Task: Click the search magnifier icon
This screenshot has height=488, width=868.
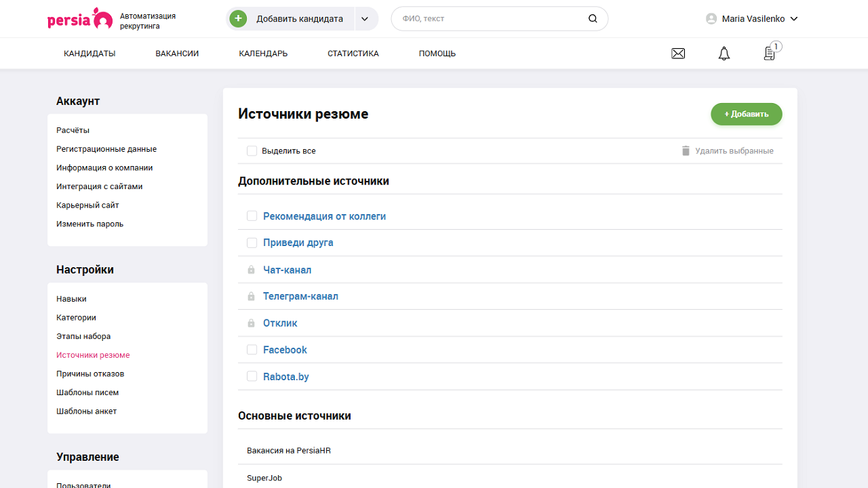Action: (592, 19)
